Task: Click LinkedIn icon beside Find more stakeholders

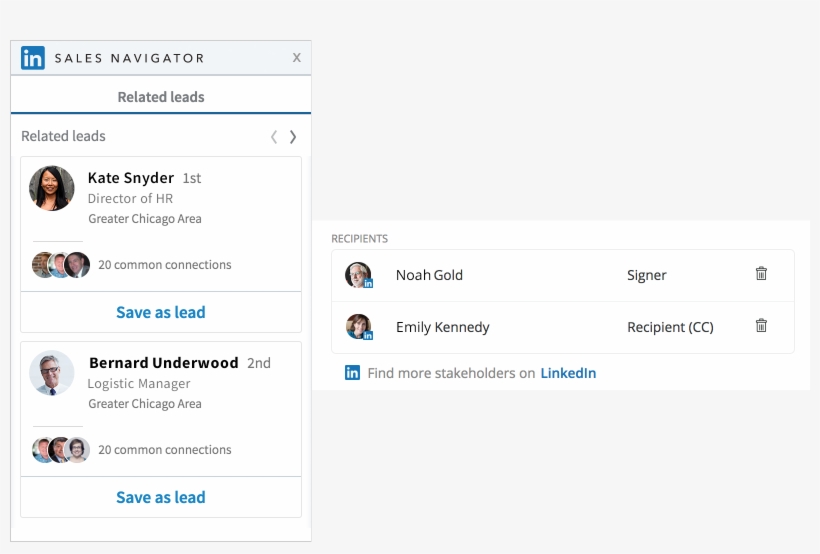Action: point(352,373)
